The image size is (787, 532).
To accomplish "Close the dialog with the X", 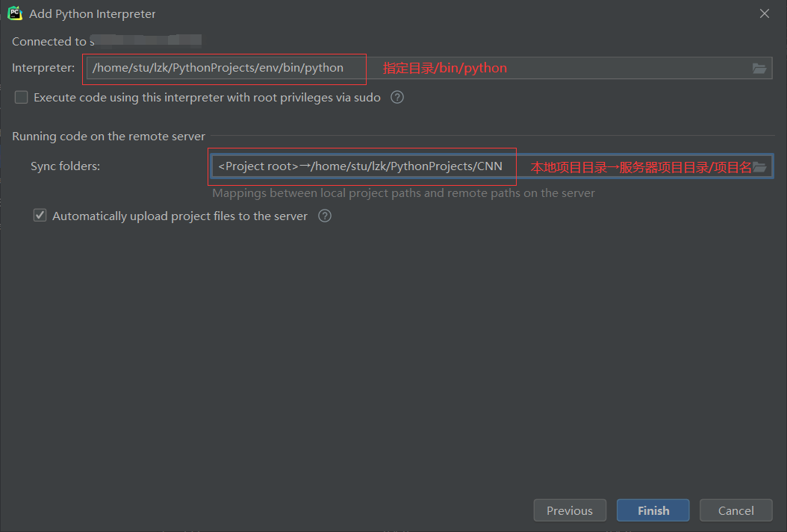I will tap(764, 13).
